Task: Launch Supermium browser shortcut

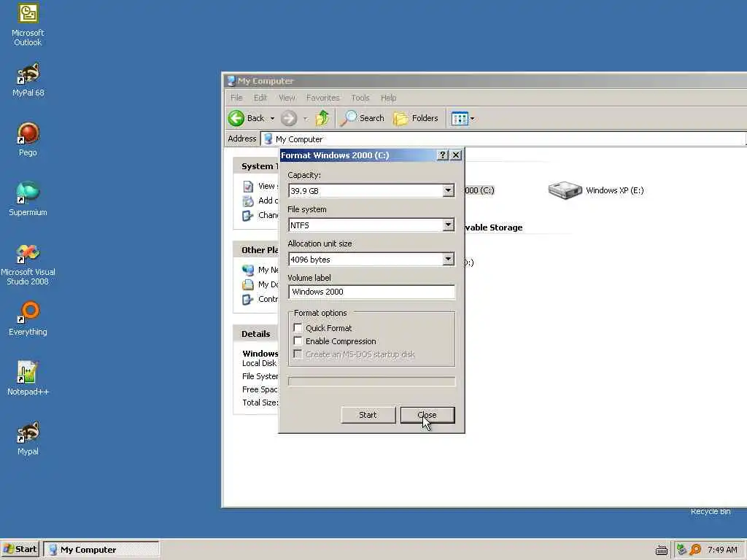Action: 28,199
